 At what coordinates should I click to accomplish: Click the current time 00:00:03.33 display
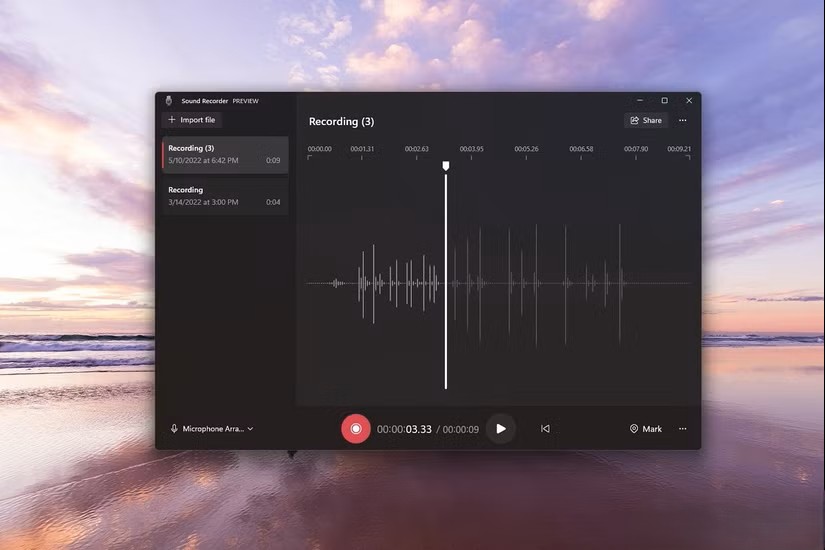coord(404,429)
